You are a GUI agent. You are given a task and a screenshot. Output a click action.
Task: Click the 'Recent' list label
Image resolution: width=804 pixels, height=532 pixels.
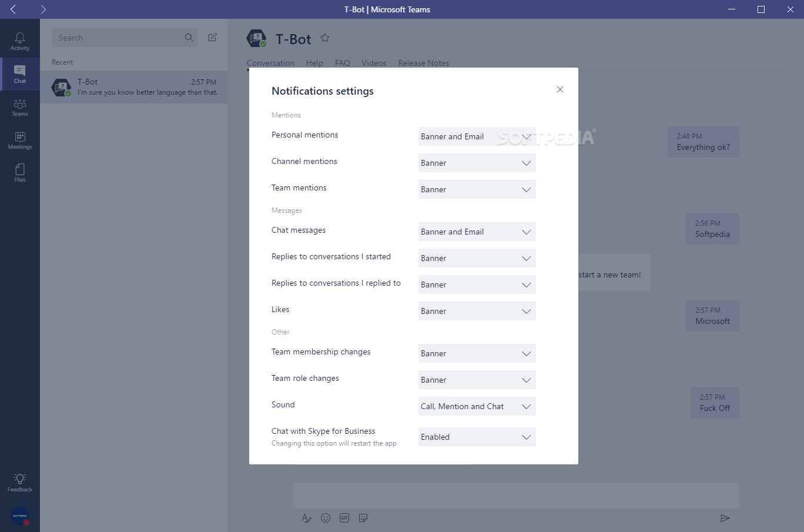click(x=62, y=62)
